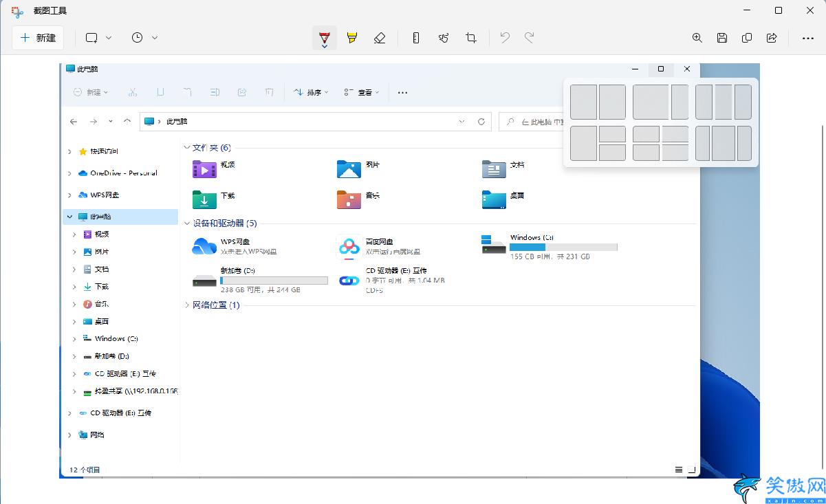Click the undo arrow in Snipping Tool

[x=505, y=38]
